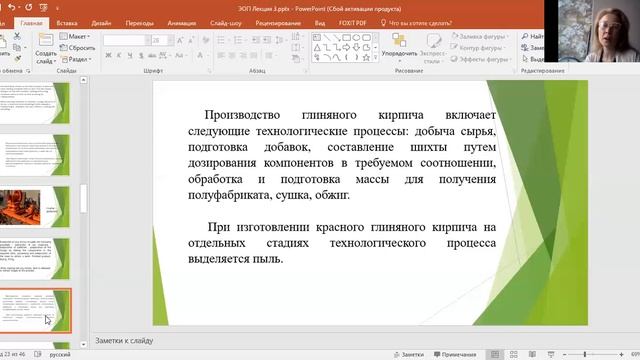This screenshot has height=360, width=640.
Task: Open Упорядочить arrange dropdown
Action: coord(399,48)
